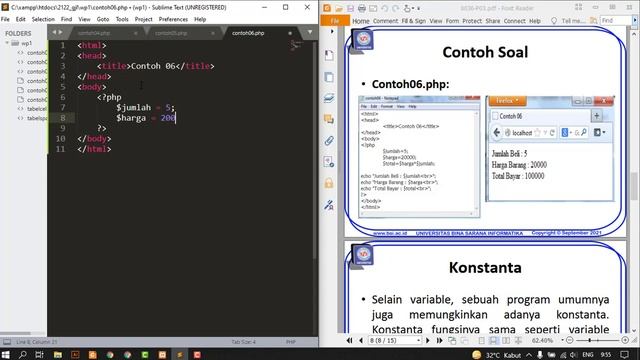Open Foxit's Help tab
The height and width of the screenshot is (360, 640).
click(x=535, y=21)
